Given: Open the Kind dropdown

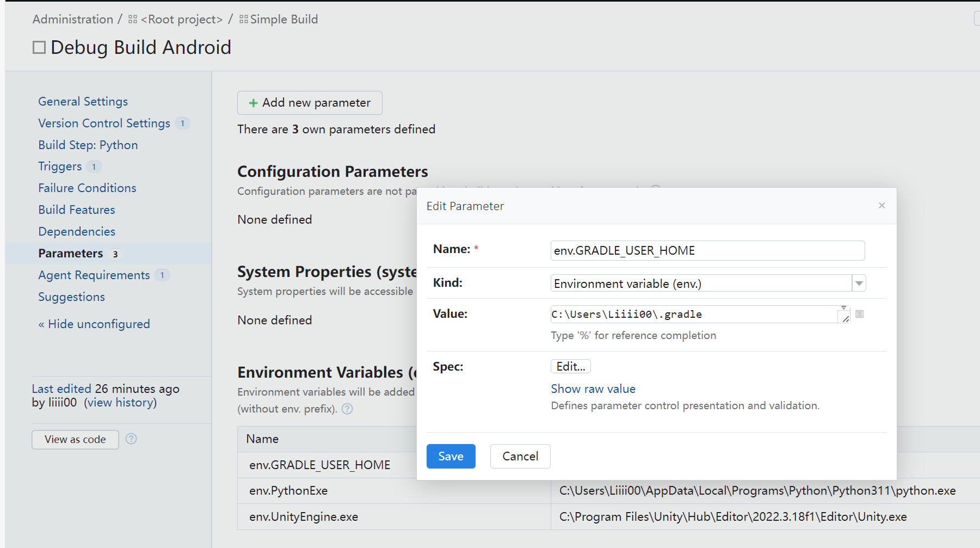Looking at the screenshot, I should pyautogui.click(x=859, y=284).
